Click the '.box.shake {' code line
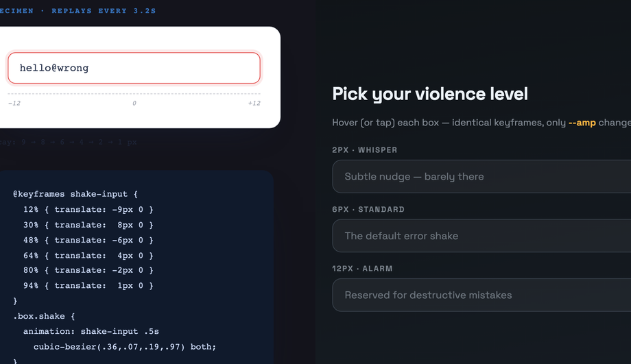The image size is (631, 364). coord(45,316)
